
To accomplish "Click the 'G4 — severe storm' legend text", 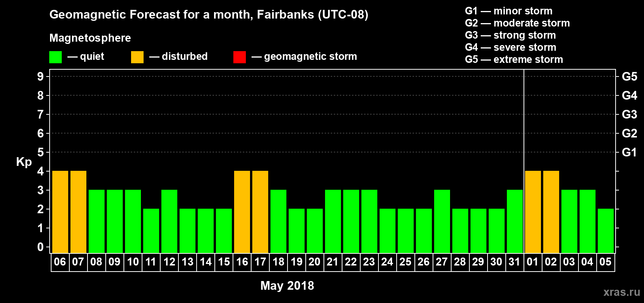I will point(511,47).
